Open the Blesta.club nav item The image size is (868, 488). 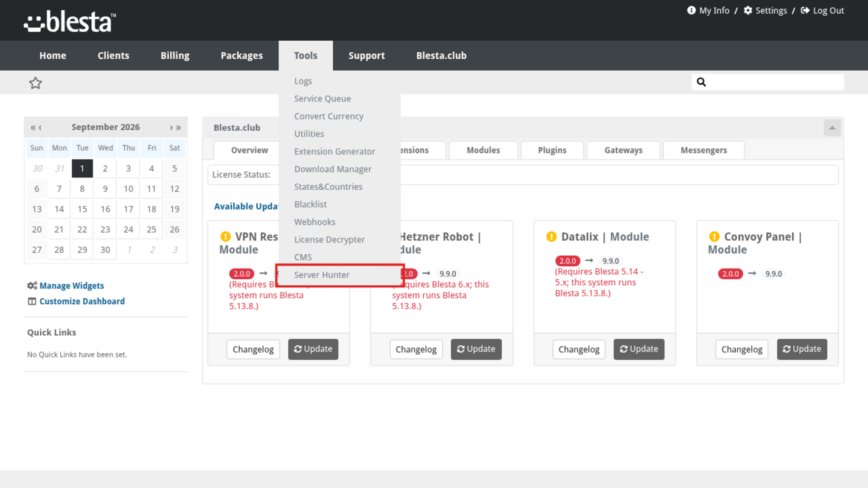(441, 56)
